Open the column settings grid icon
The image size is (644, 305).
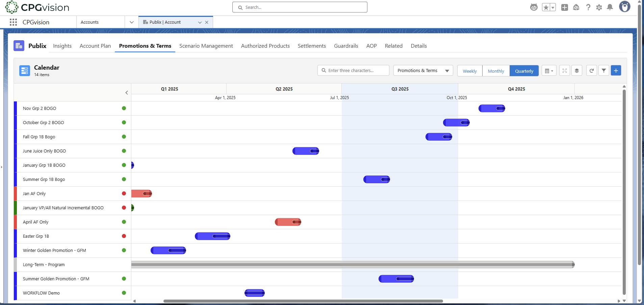click(548, 70)
